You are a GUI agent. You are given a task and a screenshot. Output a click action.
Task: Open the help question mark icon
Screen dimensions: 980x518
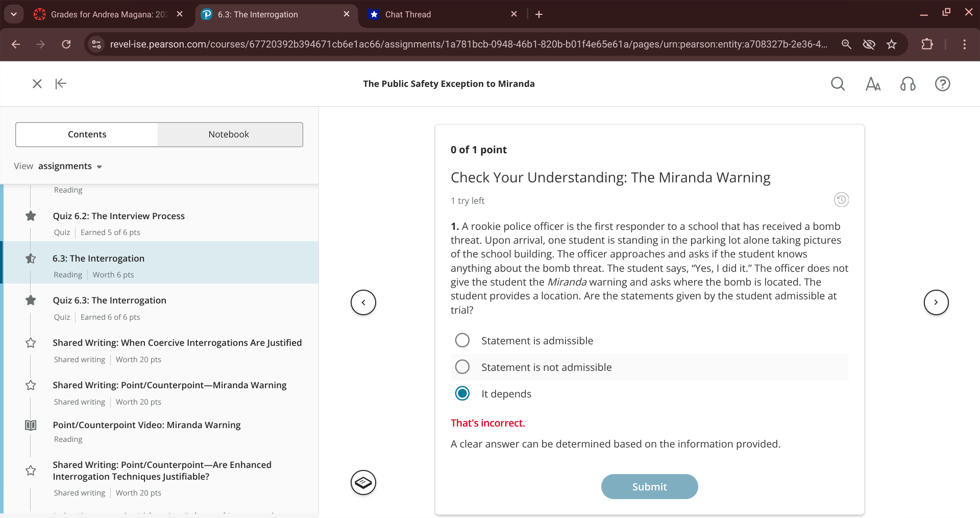coord(942,84)
